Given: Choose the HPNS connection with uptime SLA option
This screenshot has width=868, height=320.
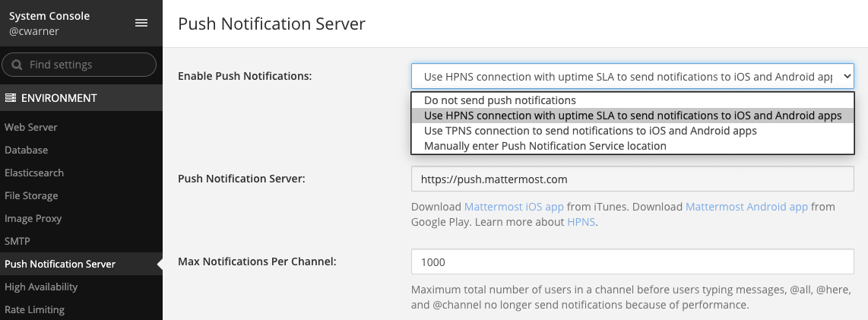Looking at the screenshot, I should pyautogui.click(x=632, y=116).
